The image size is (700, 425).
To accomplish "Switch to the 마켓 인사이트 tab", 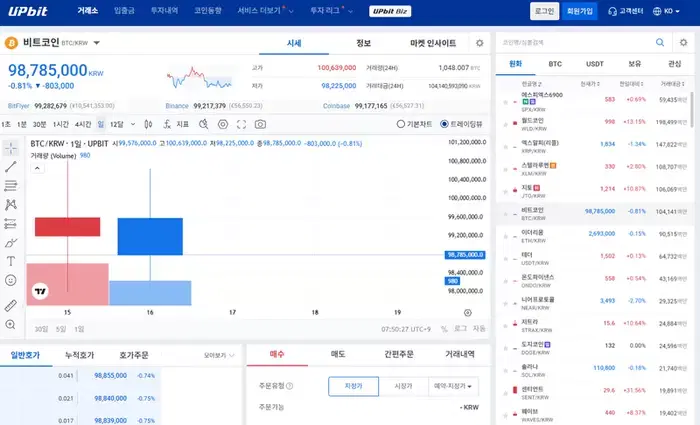I will [x=433, y=43].
